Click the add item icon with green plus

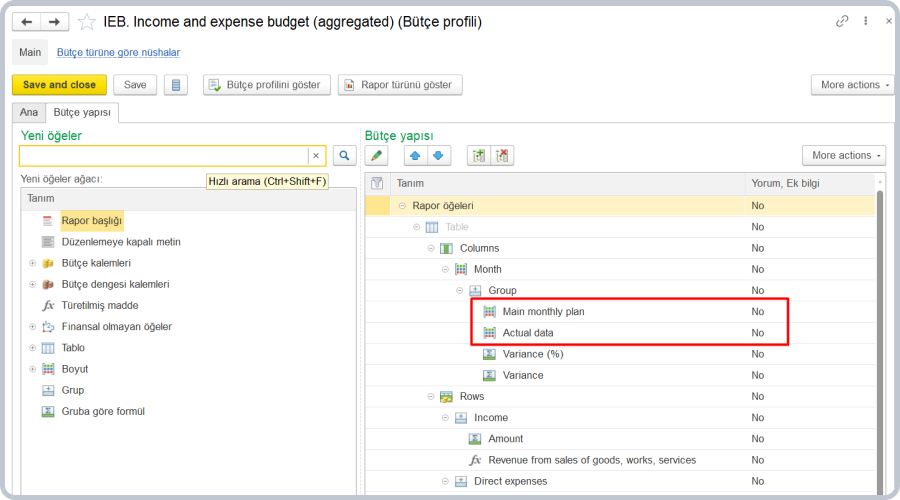coord(479,155)
